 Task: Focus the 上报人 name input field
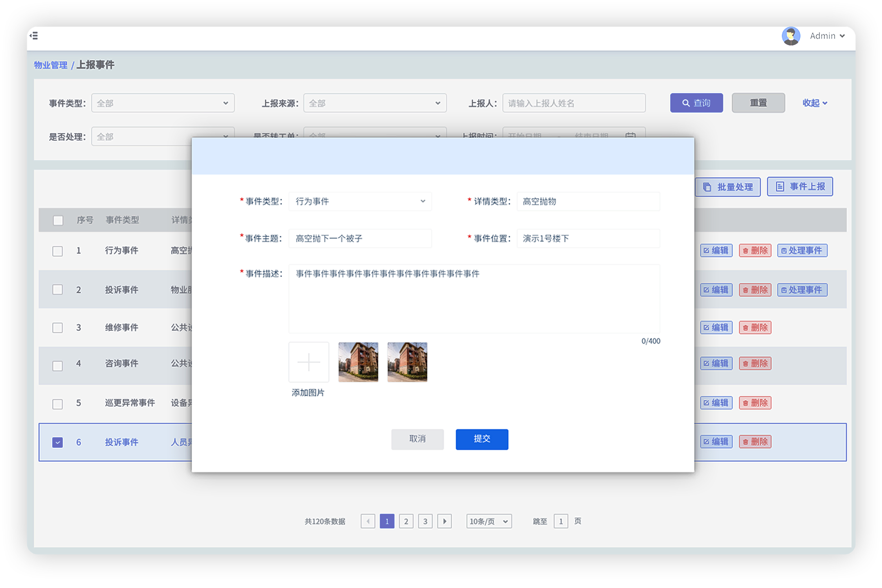(574, 103)
